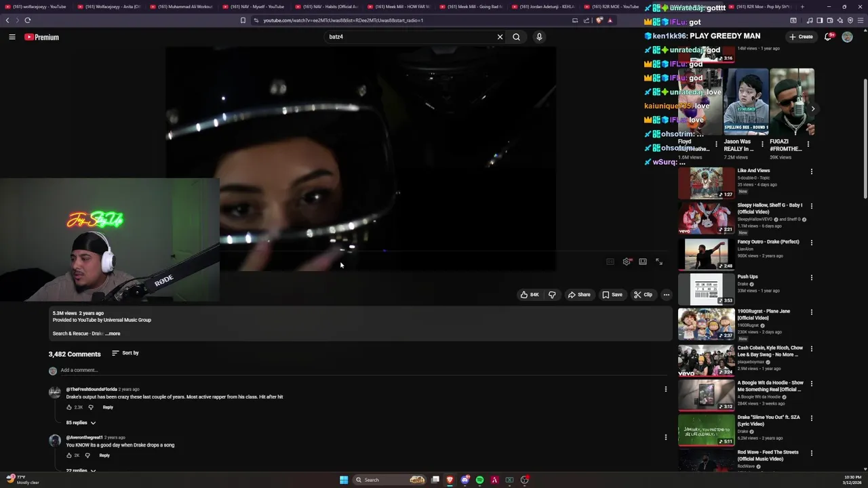The image size is (868, 488).
Task: Switch to Jordan Adetunji - KEHLANI tab
Action: (x=545, y=7)
